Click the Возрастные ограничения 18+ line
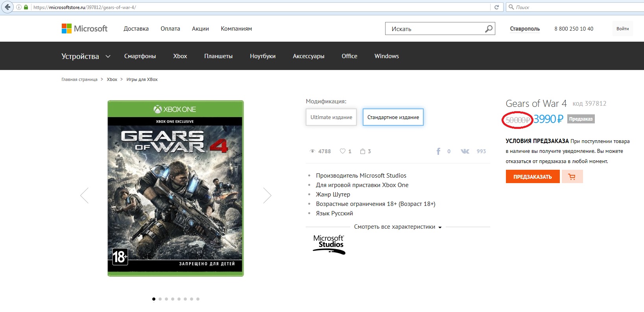This screenshot has height=312, width=644. point(376,204)
